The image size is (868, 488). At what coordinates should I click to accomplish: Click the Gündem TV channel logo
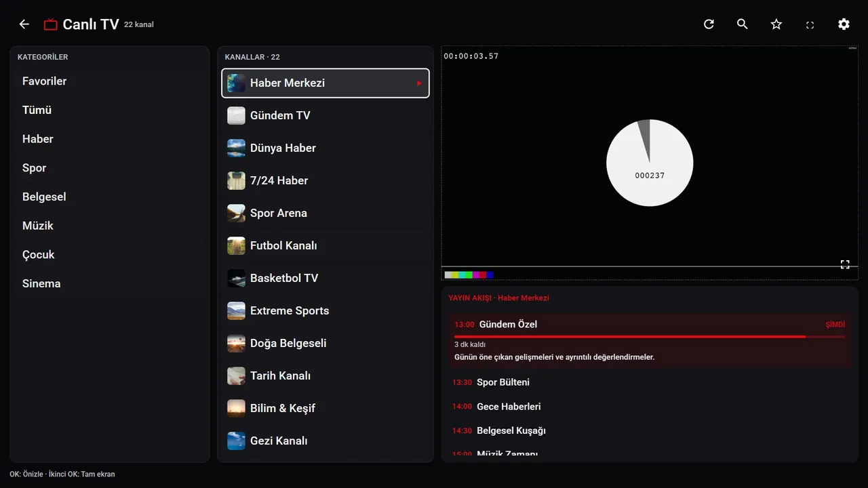pos(236,116)
